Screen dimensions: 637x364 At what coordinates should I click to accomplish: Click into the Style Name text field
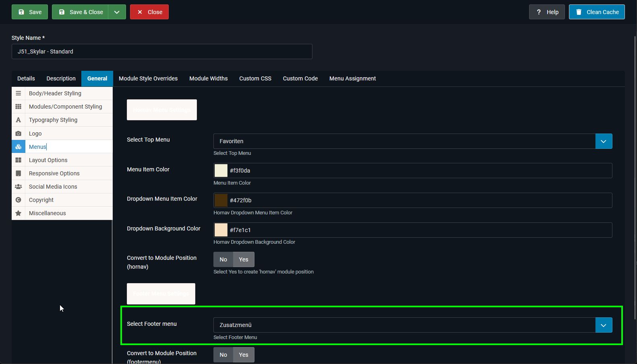[162, 51]
